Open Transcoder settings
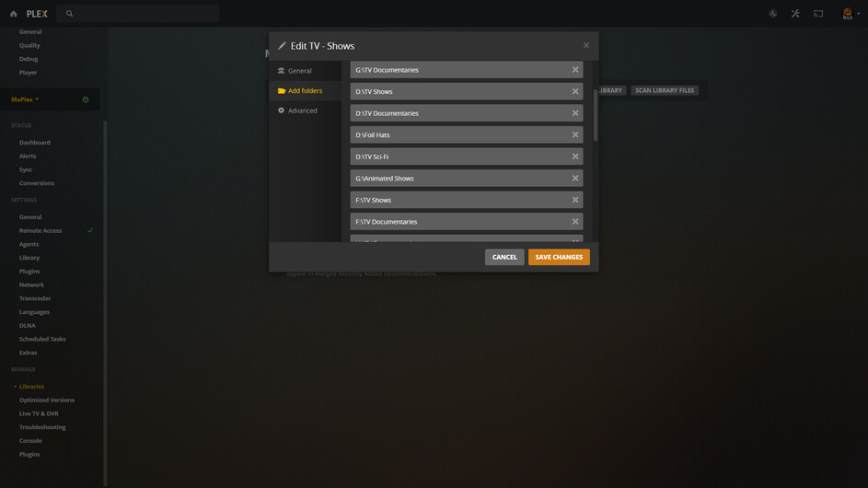This screenshot has width=868, height=488. [x=35, y=298]
